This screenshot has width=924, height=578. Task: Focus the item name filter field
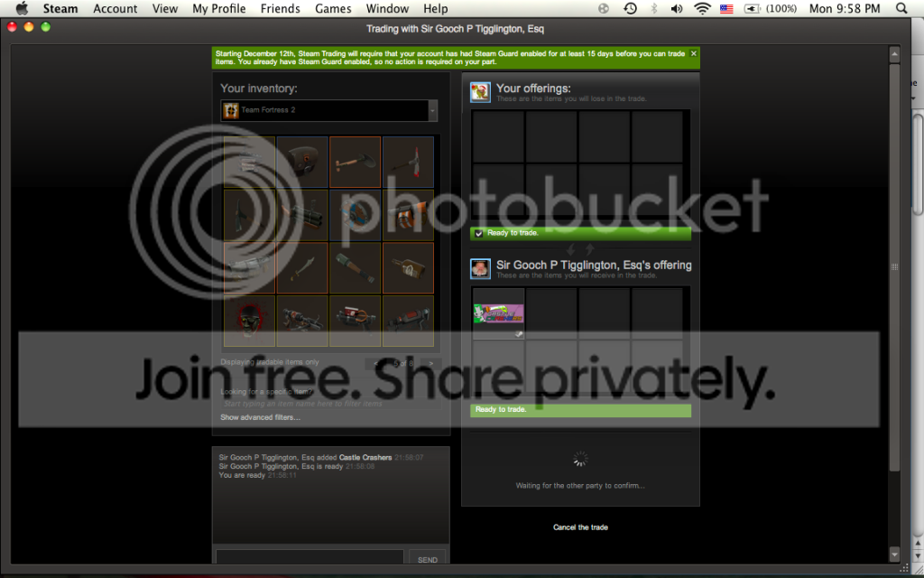coord(330,404)
